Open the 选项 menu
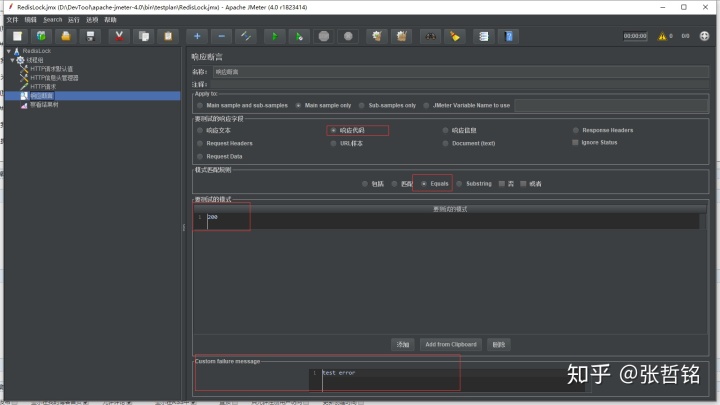This screenshot has width=720, height=405. pyautogui.click(x=92, y=20)
